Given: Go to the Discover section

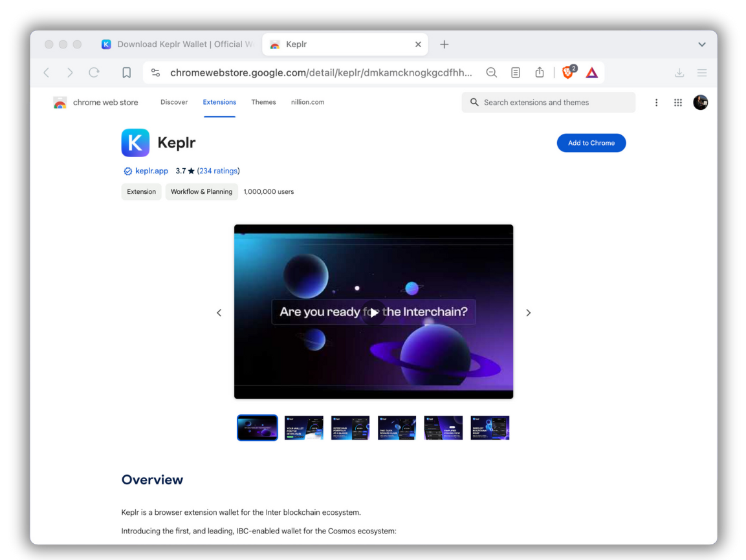Looking at the screenshot, I should (173, 102).
